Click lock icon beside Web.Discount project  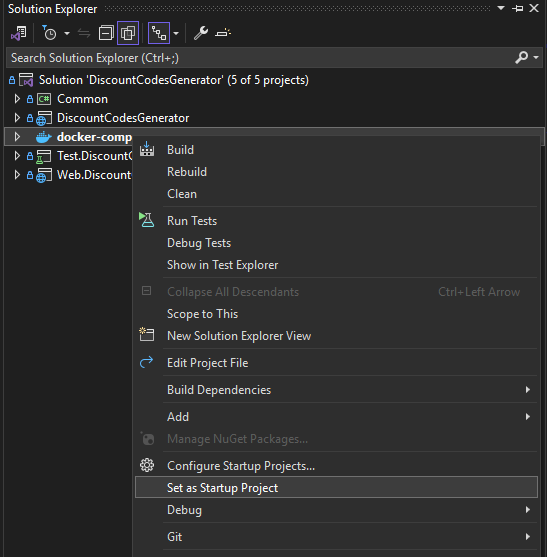pyautogui.click(x=30, y=175)
